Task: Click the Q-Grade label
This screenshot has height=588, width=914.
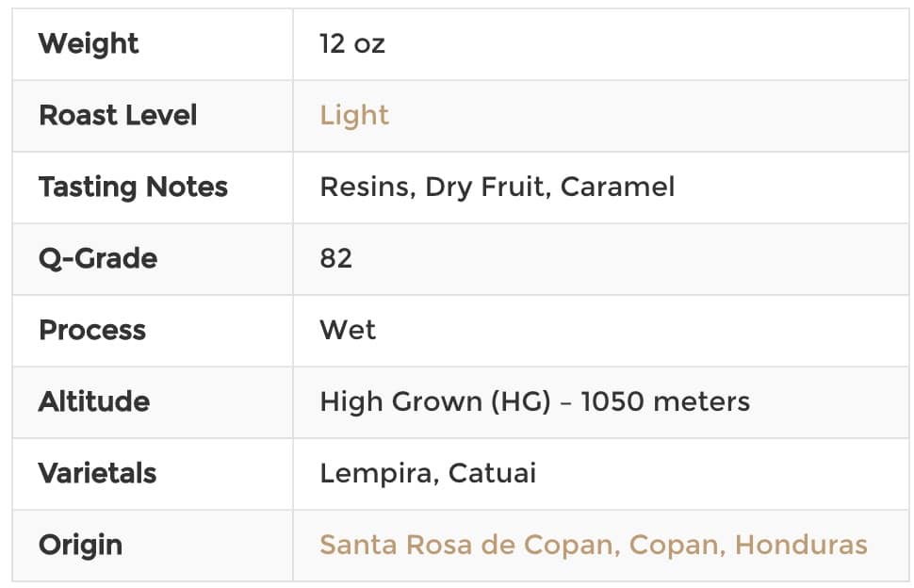Action: (x=98, y=258)
